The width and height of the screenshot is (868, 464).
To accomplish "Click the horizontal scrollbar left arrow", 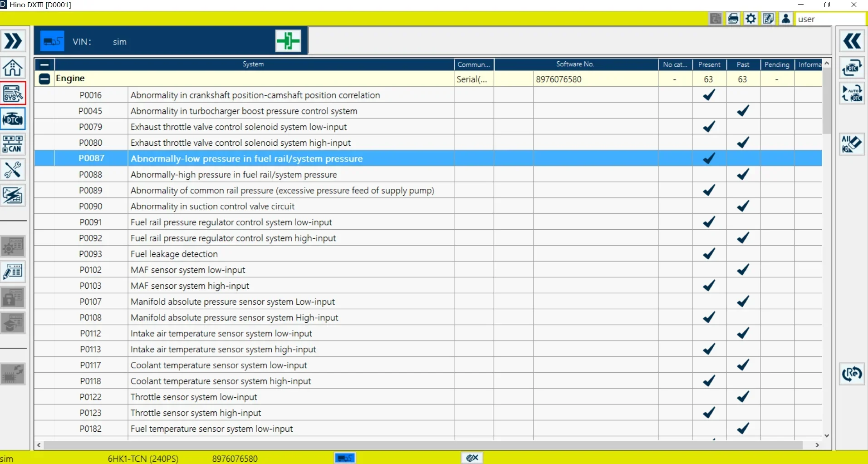I will click(39, 445).
